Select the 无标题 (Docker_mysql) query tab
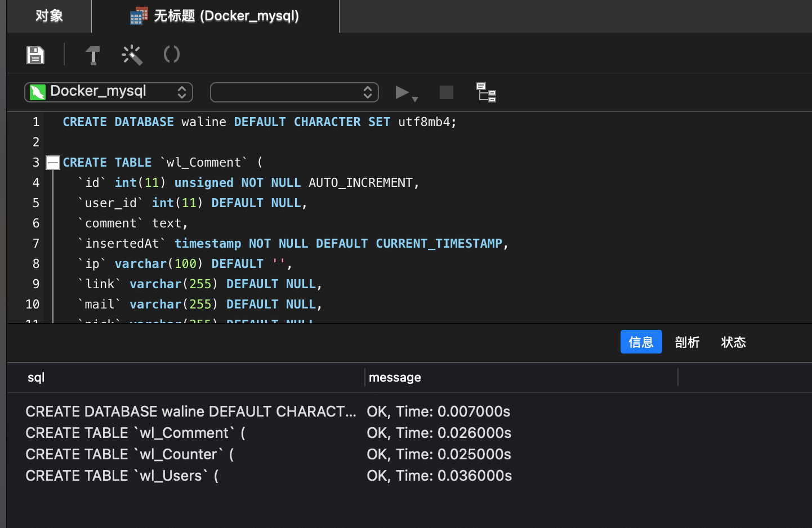The height and width of the screenshot is (528, 812). (216, 16)
